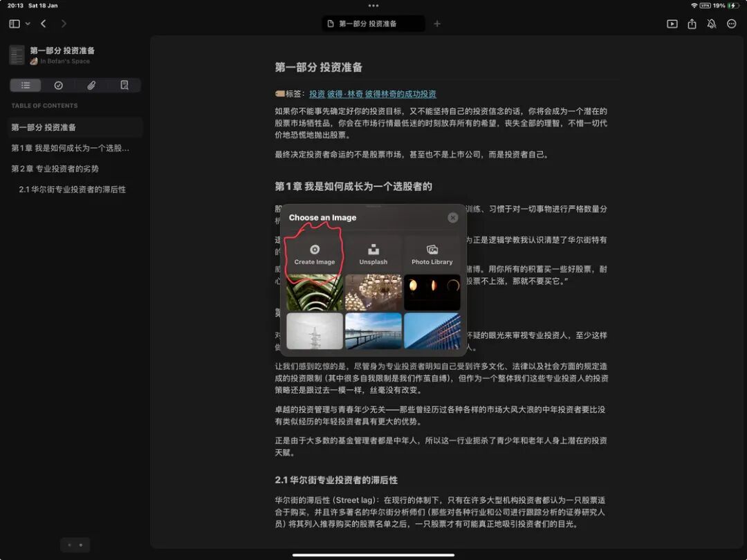This screenshot has height=560, width=747.
Task: Click heading 第1章 我是如何成长为一个选股者的
Action: [353, 186]
